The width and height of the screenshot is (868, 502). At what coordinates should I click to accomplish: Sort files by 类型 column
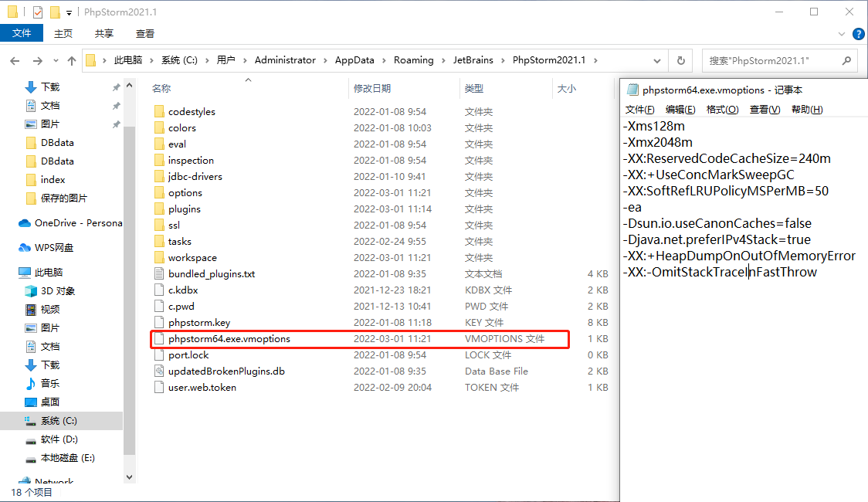coord(474,89)
